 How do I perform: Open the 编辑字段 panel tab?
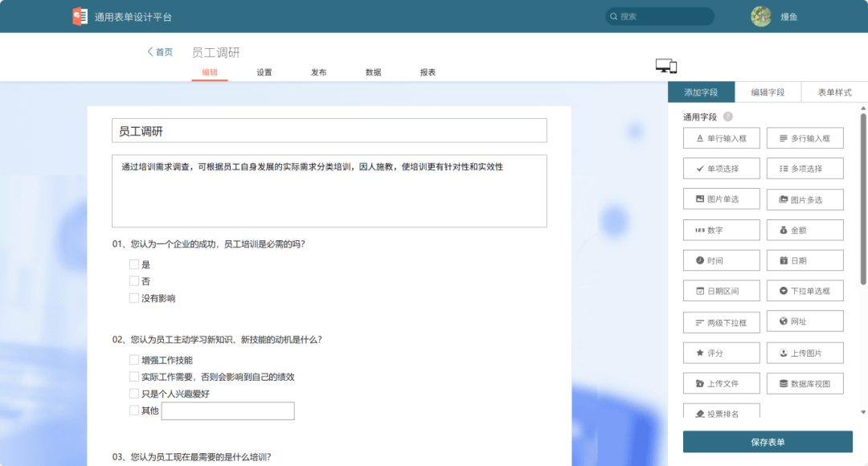tap(768, 92)
